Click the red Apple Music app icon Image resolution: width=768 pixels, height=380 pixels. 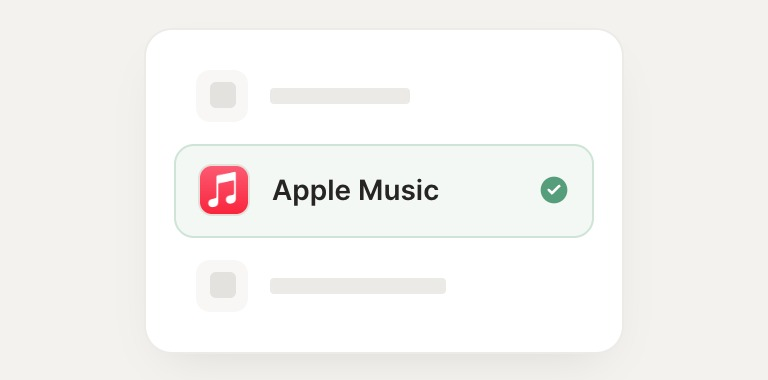click(x=224, y=190)
